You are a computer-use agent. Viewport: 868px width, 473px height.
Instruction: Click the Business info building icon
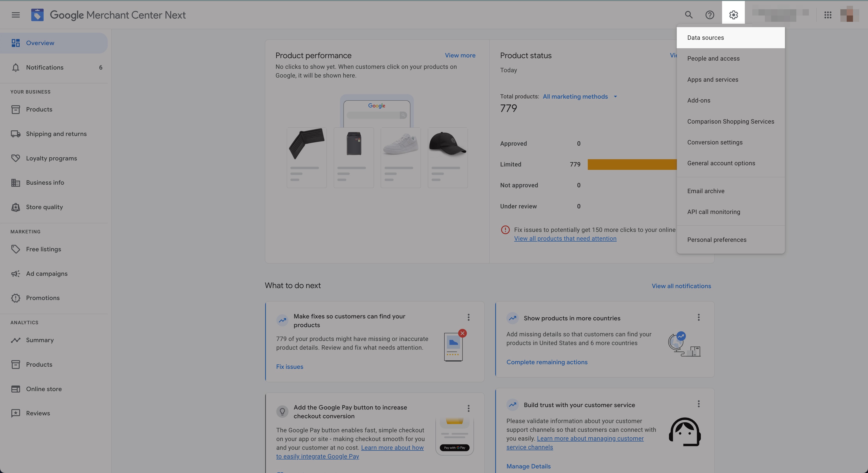click(15, 183)
